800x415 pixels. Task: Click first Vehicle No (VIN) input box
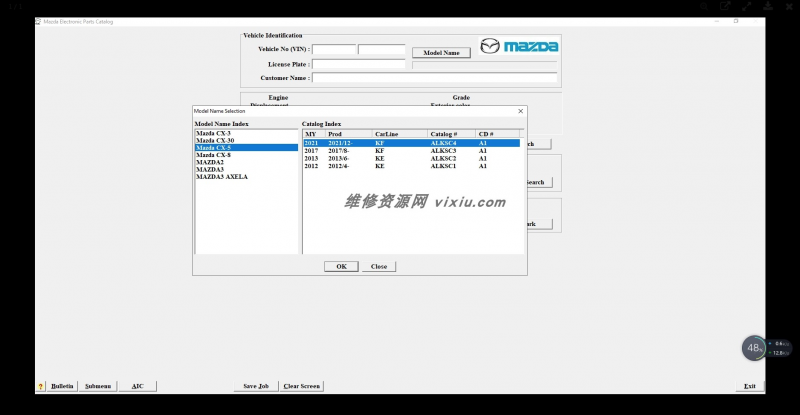pos(334,49)
